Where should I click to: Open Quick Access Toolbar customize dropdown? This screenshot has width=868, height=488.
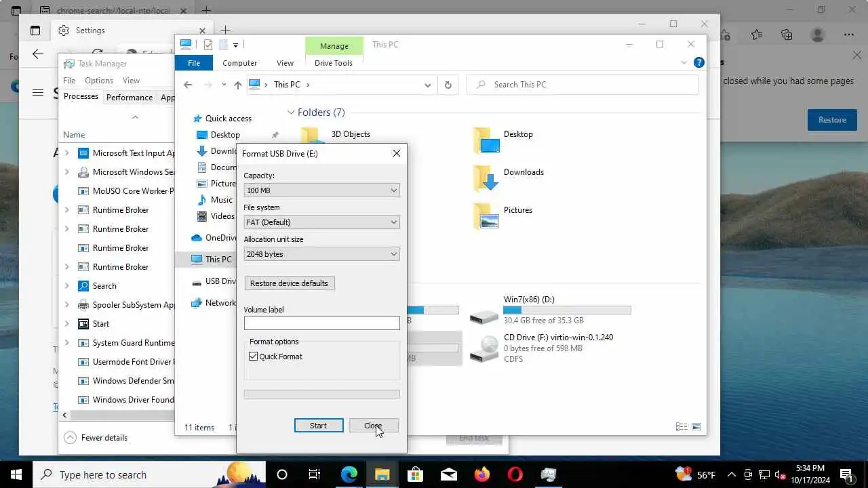(x=235, y=45)
